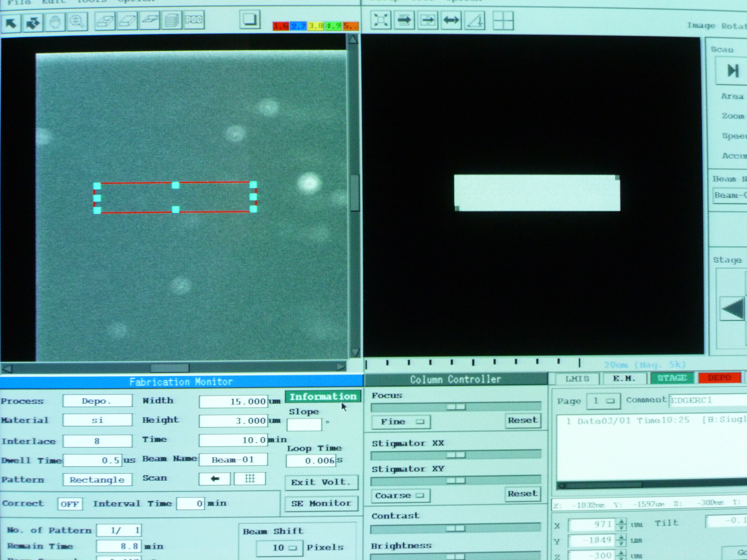Viewport: 747px width, 560px height.
Task: Select the left-arrow scan direction toggle
Action: [215, 479]
